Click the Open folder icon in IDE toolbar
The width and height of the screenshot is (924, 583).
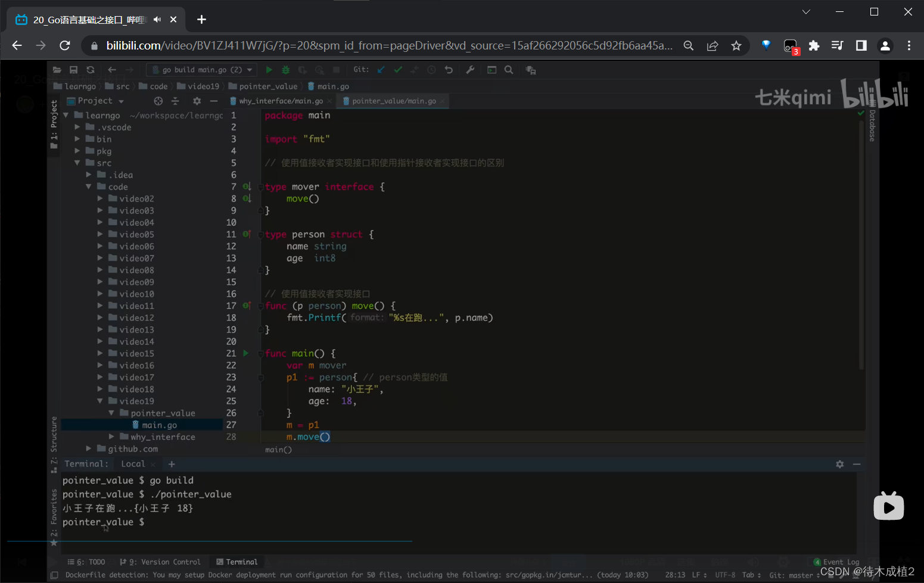pyautogui.click(x=57, y=70)
